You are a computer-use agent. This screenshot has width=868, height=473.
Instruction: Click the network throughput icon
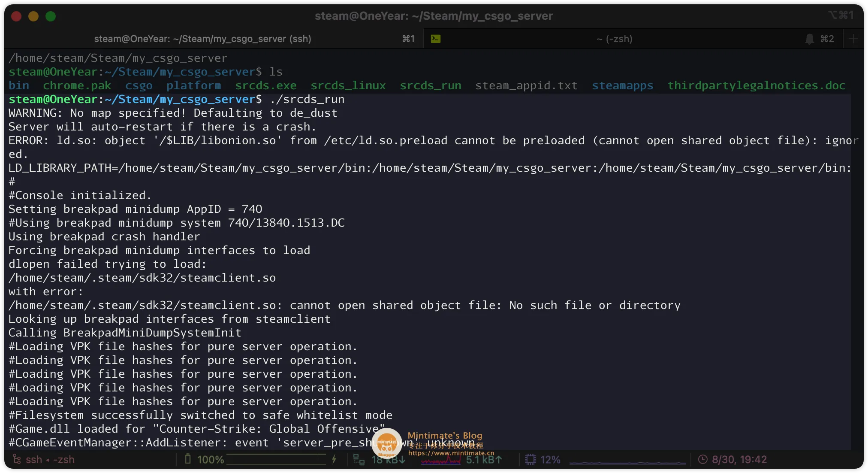(359, 460)
